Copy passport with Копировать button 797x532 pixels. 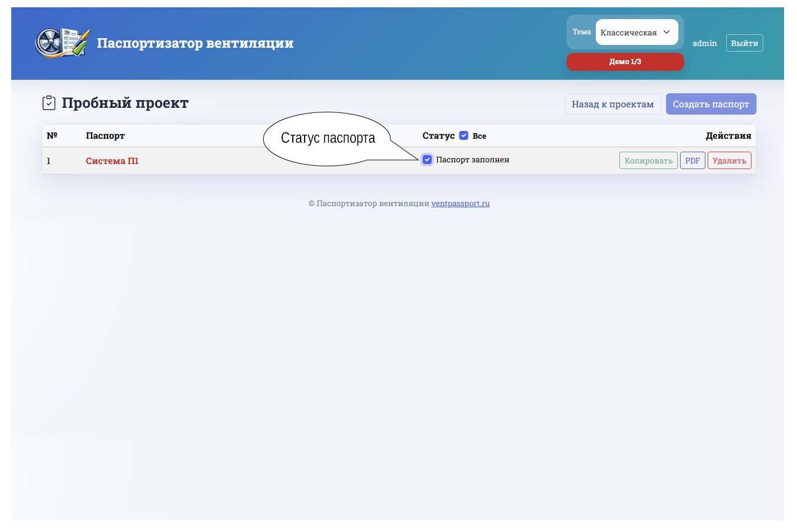click(x=649, y=161)
